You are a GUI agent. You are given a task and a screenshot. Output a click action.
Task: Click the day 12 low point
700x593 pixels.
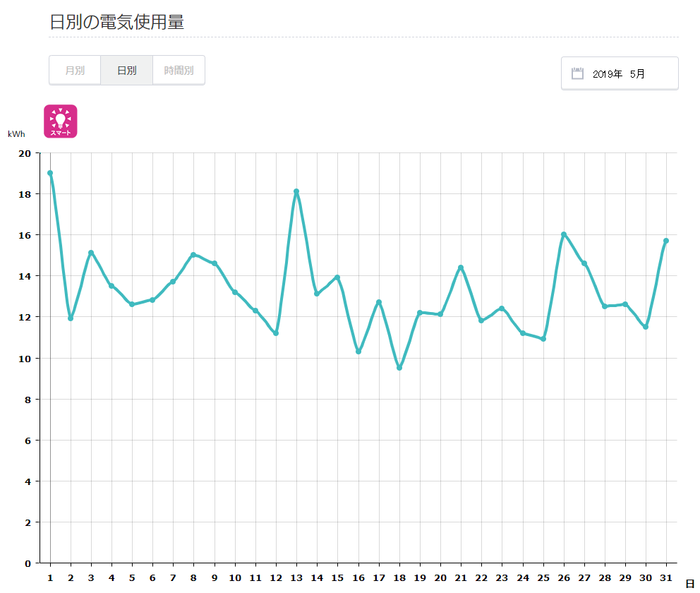click(277, 333)
